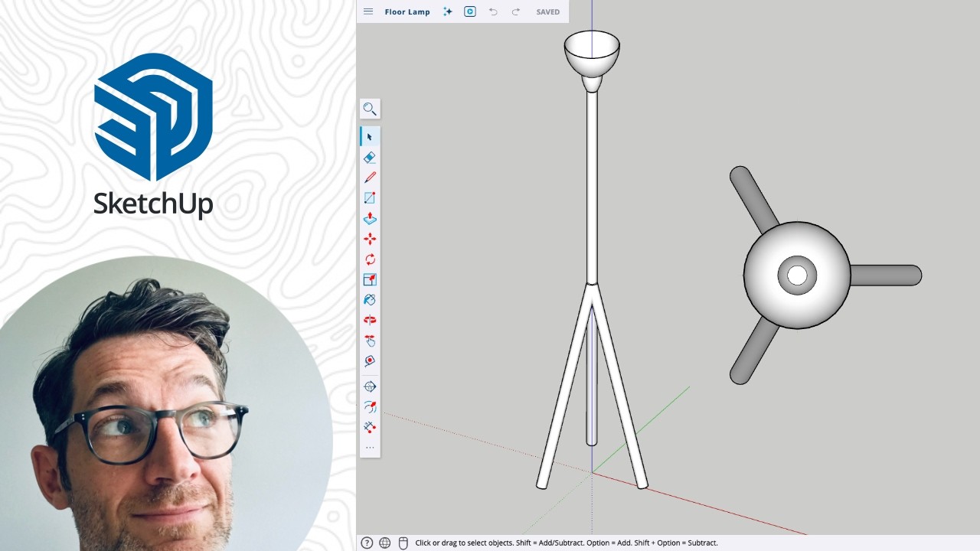Select the Scale tool

click(x=370, y=279)
